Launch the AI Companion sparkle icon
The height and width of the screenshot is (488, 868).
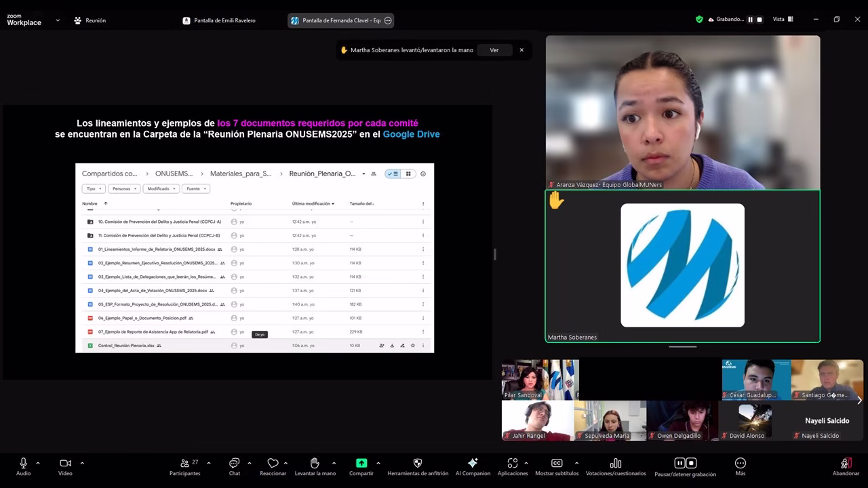coord(473,464)
